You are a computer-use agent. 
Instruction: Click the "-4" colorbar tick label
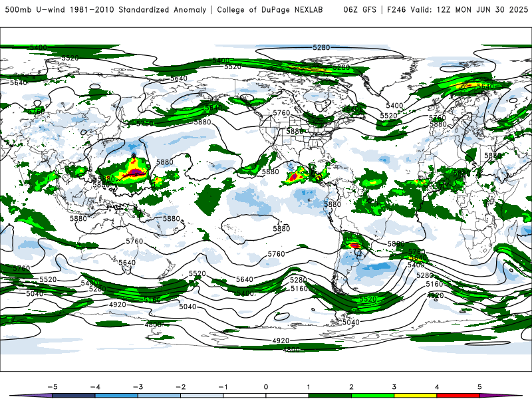click(x=95, y=387)
